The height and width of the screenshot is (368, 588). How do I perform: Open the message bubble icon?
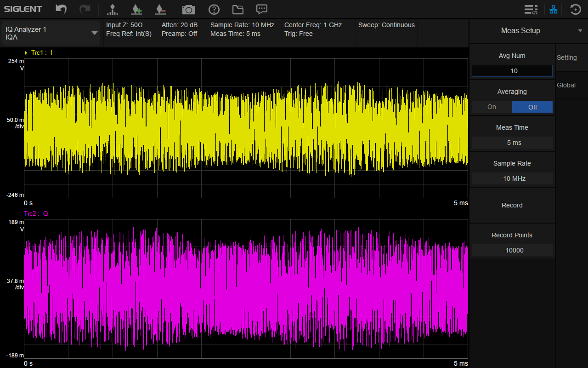tap(262, 9)
